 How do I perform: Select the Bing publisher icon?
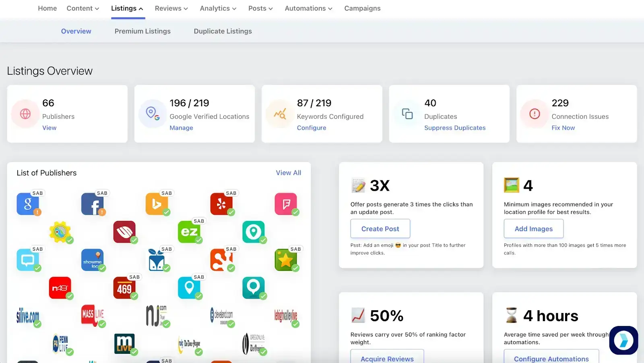click(157, 204)
